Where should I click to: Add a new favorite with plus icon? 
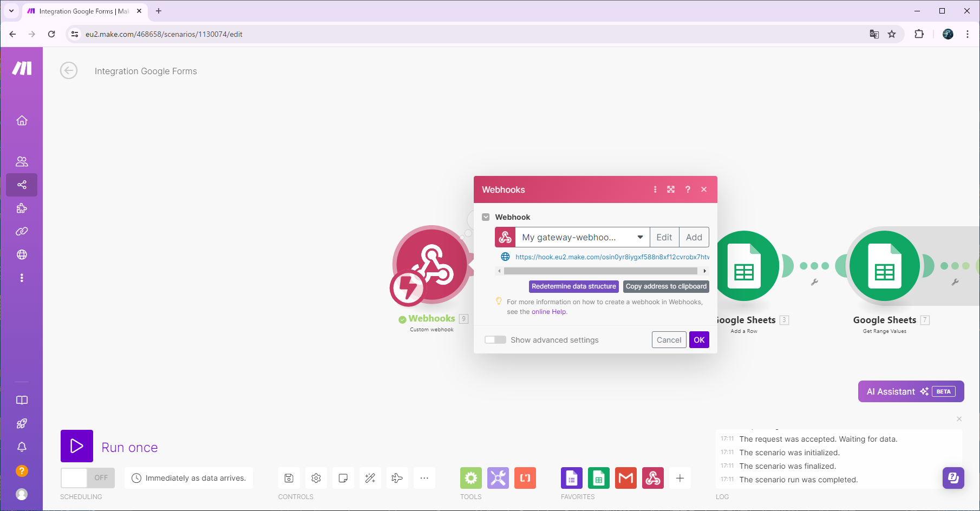680,478
